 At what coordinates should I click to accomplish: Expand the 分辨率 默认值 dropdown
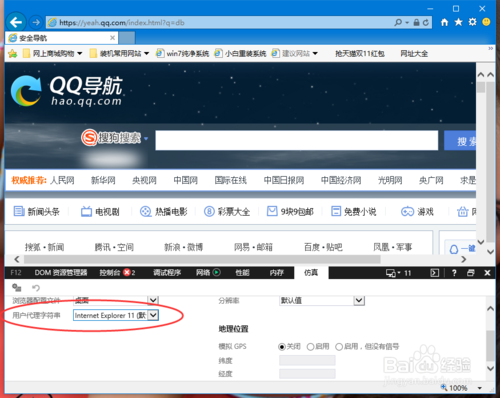359,300
